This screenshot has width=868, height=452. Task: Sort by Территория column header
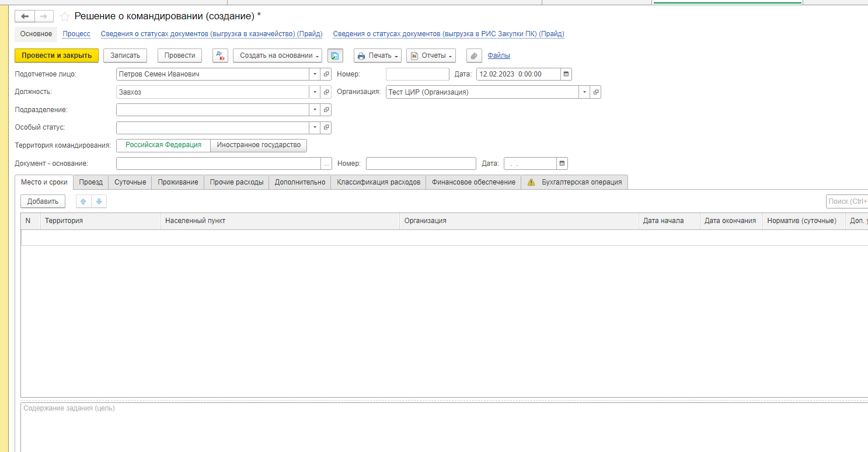(100, 221)
